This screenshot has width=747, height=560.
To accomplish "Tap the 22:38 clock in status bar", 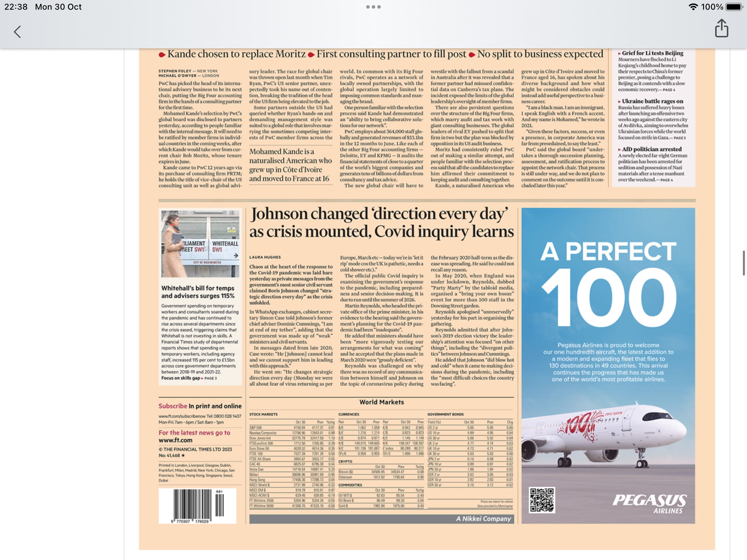I will click(x=16, y=7).
